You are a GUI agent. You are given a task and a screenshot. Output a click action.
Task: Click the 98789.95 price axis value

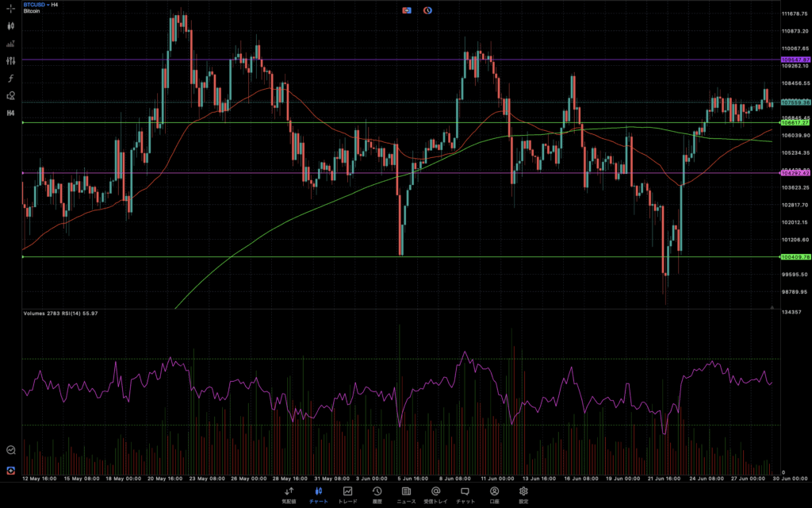pos(795,292)
